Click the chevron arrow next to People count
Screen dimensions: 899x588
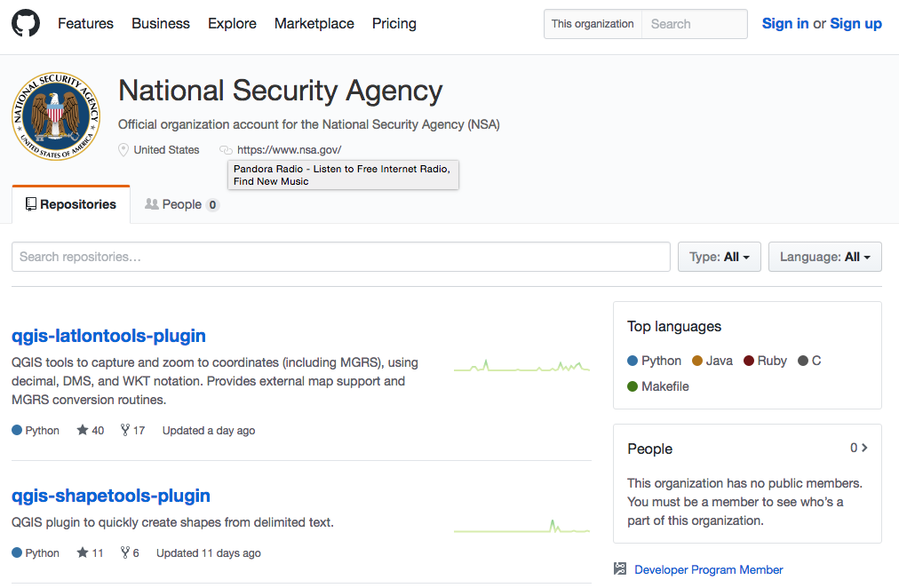(864, 448)
